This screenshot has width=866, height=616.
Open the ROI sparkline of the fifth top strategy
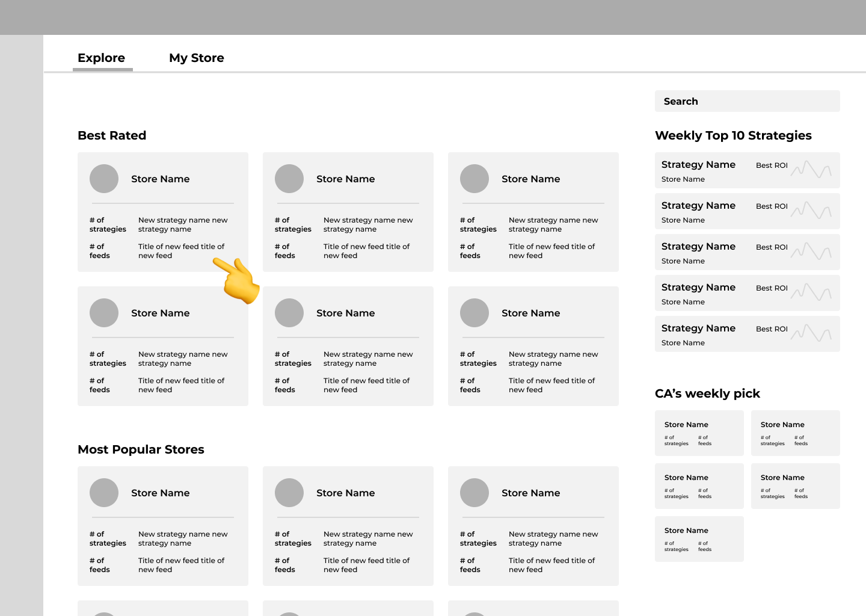(x=811, y=333)
